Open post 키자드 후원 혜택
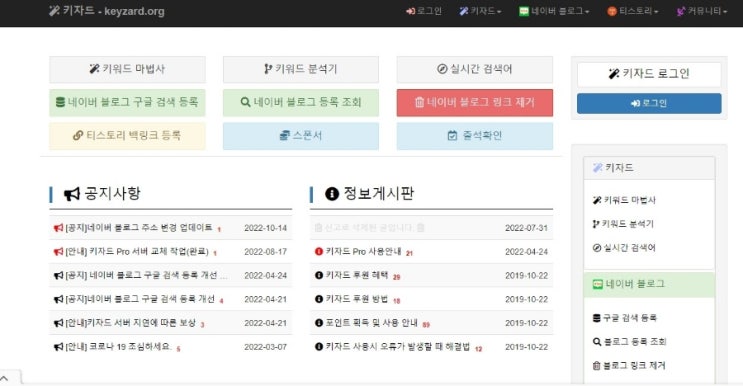This screenshot has height=386, width=743. tap(357, 275)
